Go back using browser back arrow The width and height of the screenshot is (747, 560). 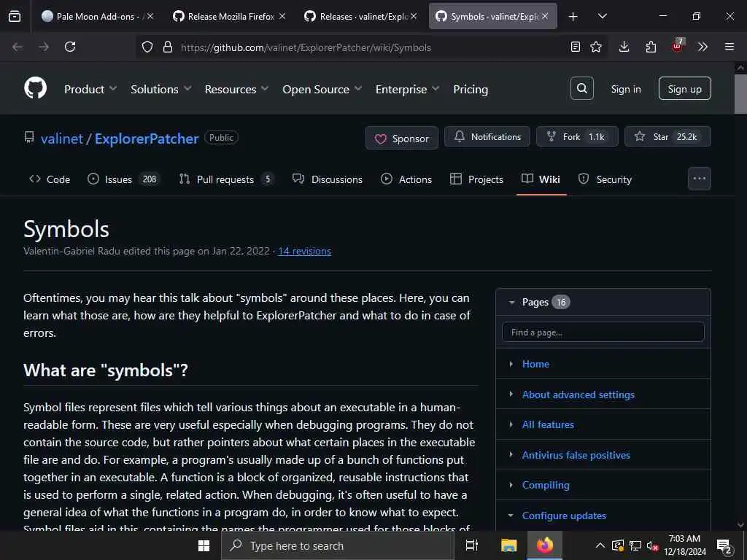tap(18, 47)
